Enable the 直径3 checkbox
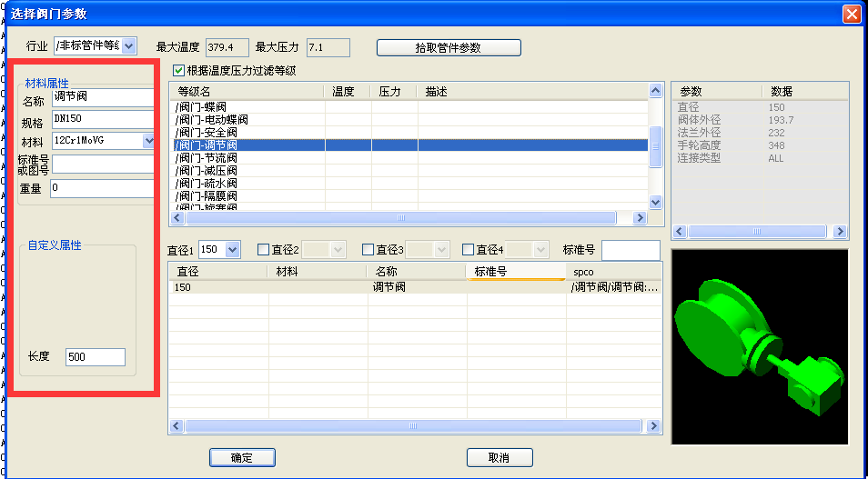The width and height of the screenshot is (868, 479). click(x=368, y=249)
